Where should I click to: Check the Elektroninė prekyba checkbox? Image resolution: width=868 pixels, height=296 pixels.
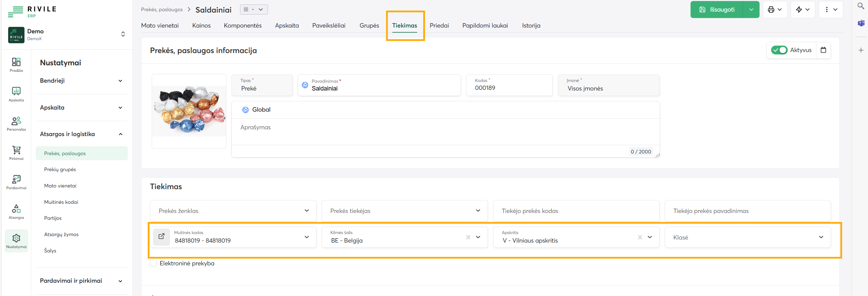click(x=153, y=263)
